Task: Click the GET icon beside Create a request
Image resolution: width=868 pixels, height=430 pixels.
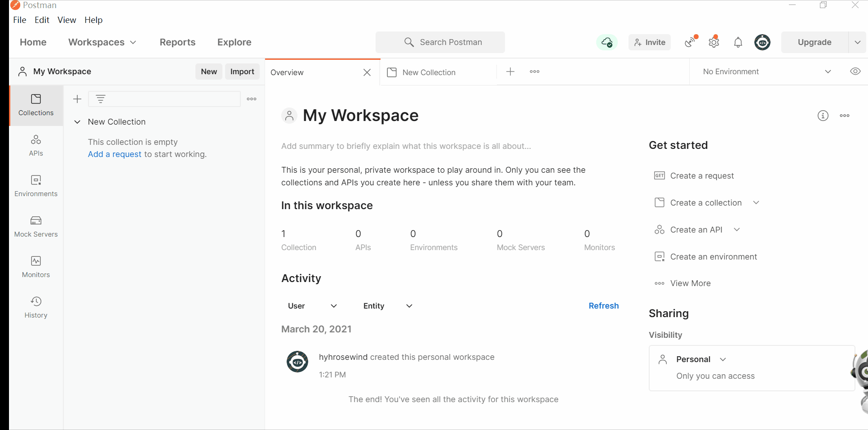Action: (660, 176)
